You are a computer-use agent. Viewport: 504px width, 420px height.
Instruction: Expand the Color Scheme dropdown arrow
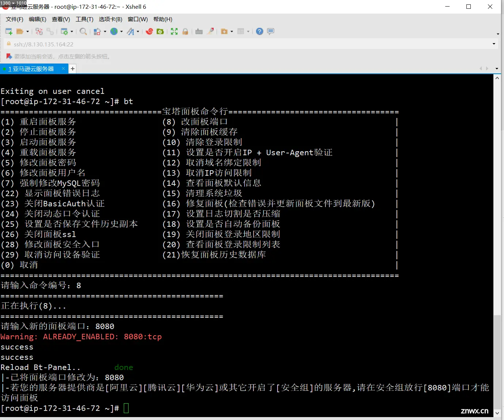coord(105,31)
